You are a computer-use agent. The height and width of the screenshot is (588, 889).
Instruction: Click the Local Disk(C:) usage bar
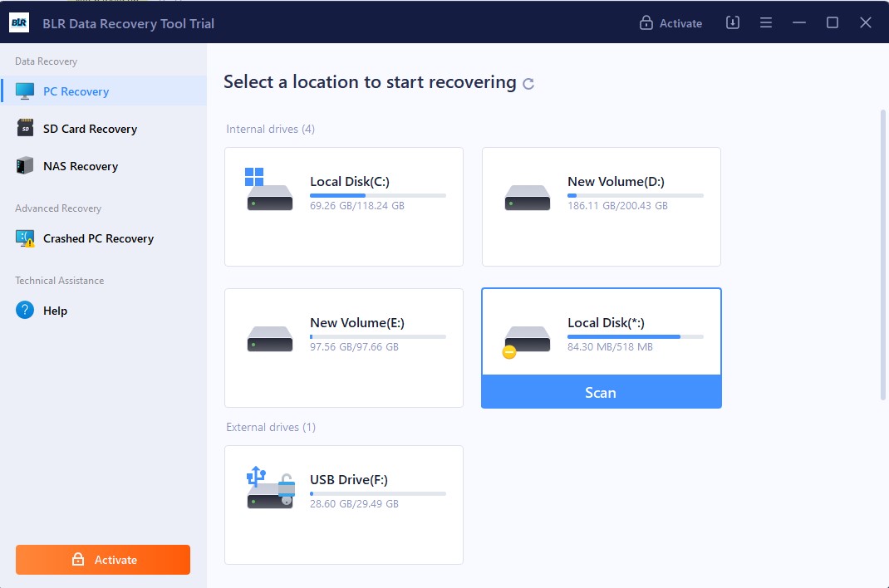pos(377,195)
